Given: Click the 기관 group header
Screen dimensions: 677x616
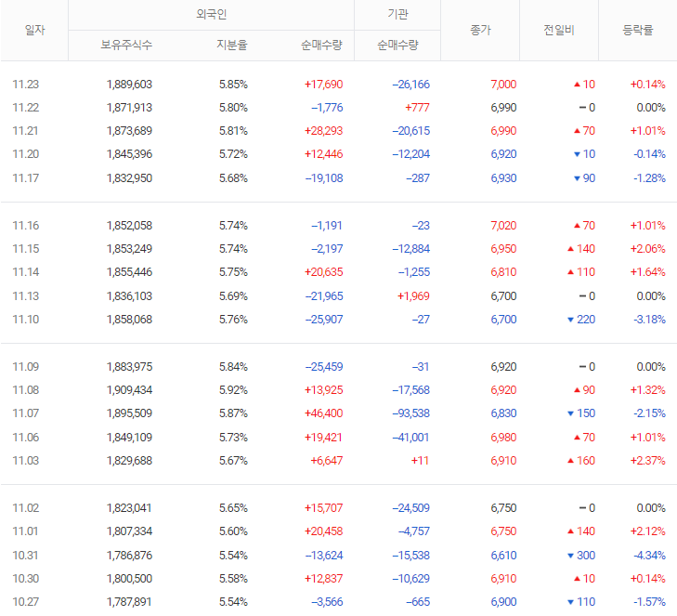Looking at the screenshot, I should point(397,14).
